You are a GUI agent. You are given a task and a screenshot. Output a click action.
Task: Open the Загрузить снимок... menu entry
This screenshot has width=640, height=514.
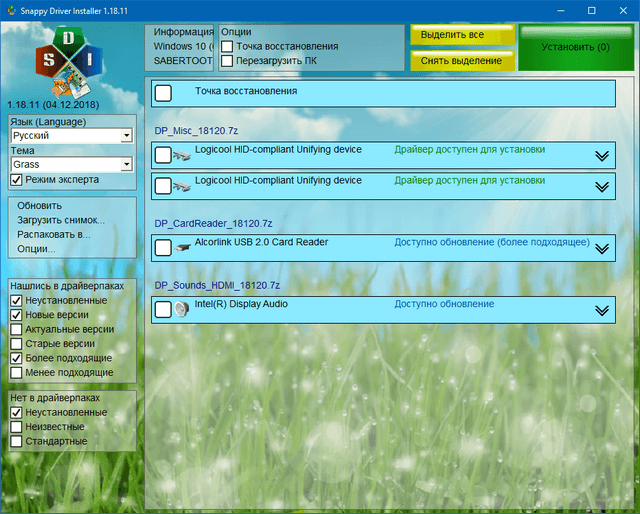pyautogui.click(x=60, y=220)
